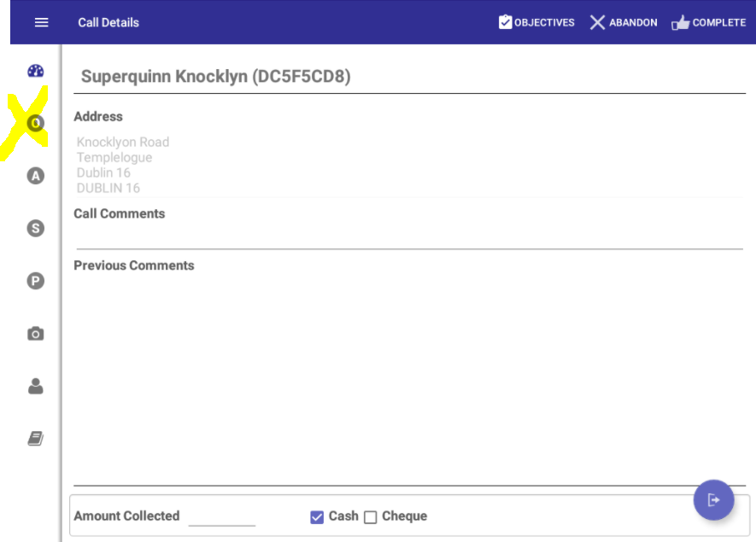Abandon the current call
This screenshot has width=756, height=542.
point(624,22)
